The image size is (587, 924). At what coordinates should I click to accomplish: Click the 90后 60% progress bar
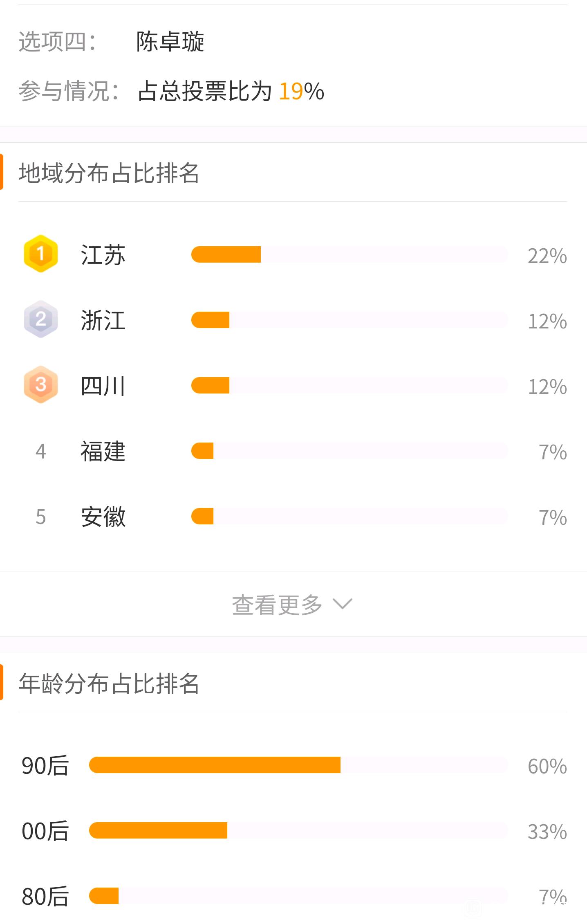(298, 765)
